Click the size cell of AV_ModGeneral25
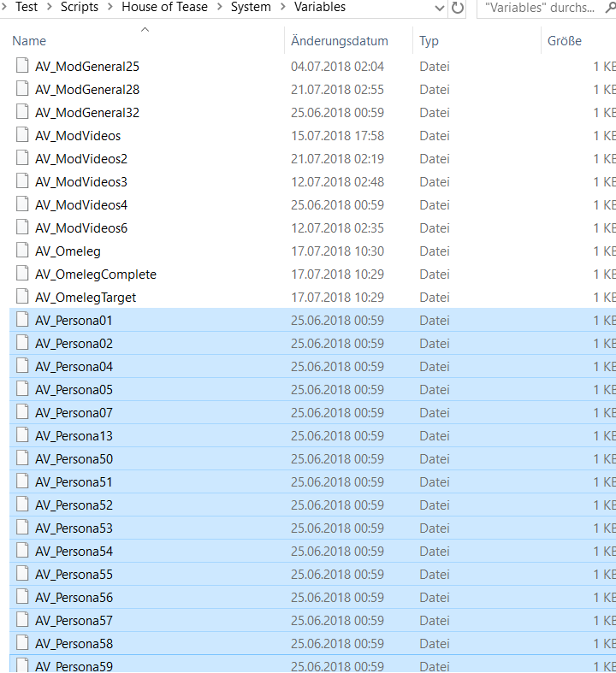Viewport: 616px width, 673px height. 604,67
